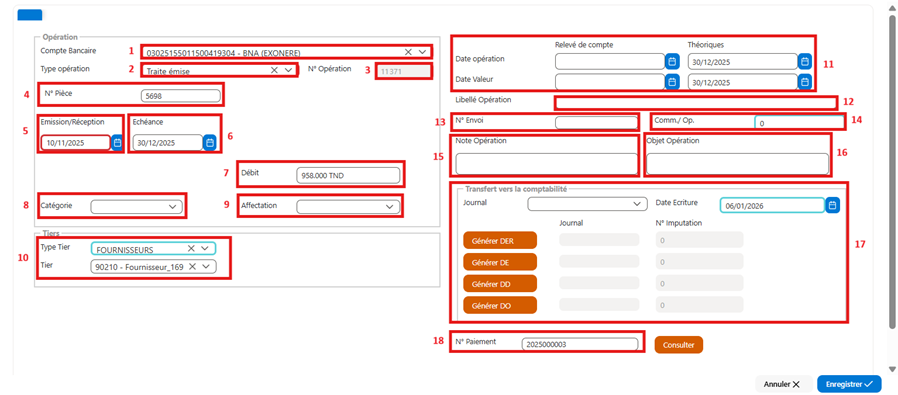Open calendar for Emission/Réception date
This screenshot has height=395, width=898.
point(117,143)
